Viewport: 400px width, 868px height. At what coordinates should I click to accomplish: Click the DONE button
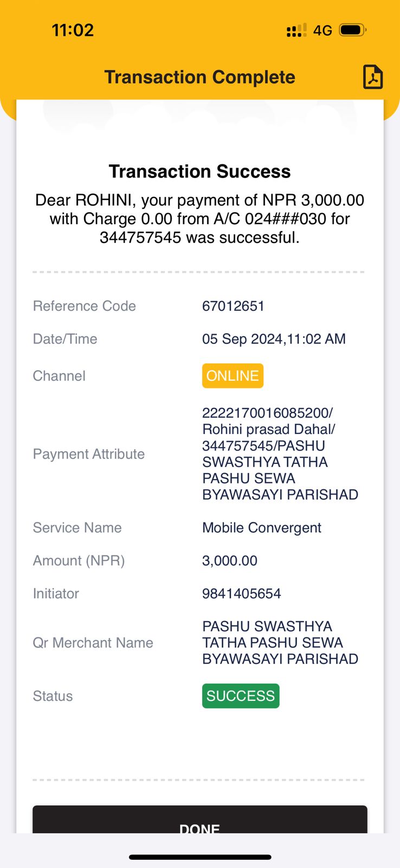(x=200, y=820)
